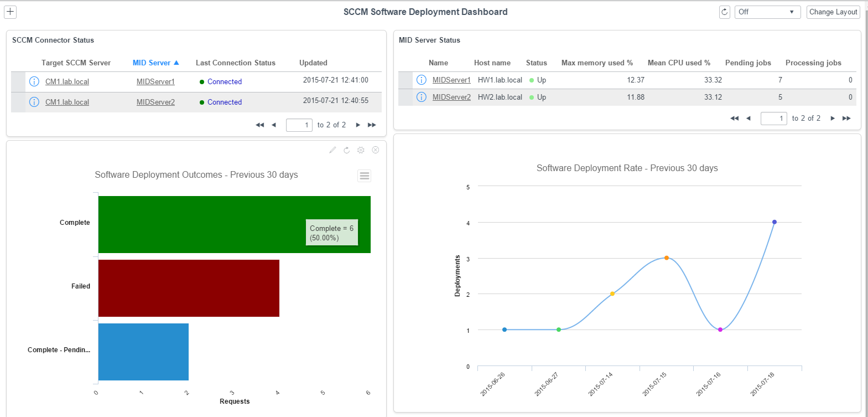Sort by the MID Server column header

[152, 63]
